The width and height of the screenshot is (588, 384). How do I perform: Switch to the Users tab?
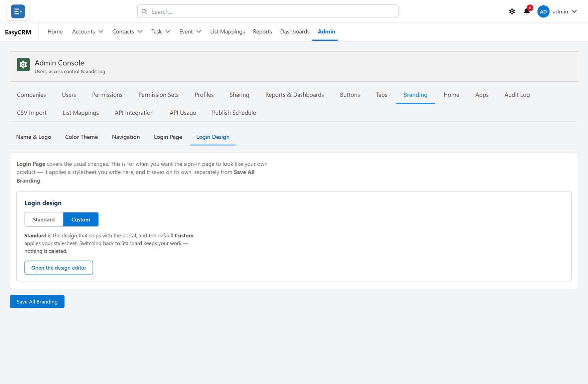pos(69,95)
